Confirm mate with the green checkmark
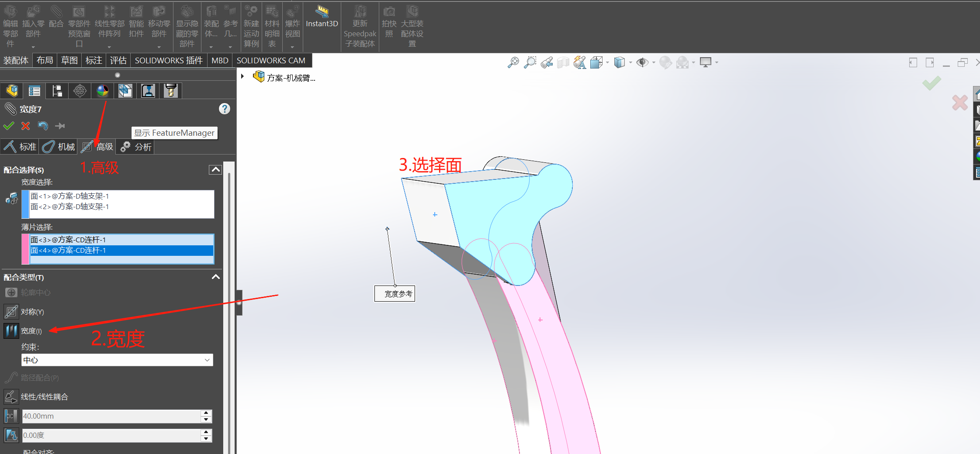Image resolution: width=980 pixels, height=454 pixels. click(9, 126)
